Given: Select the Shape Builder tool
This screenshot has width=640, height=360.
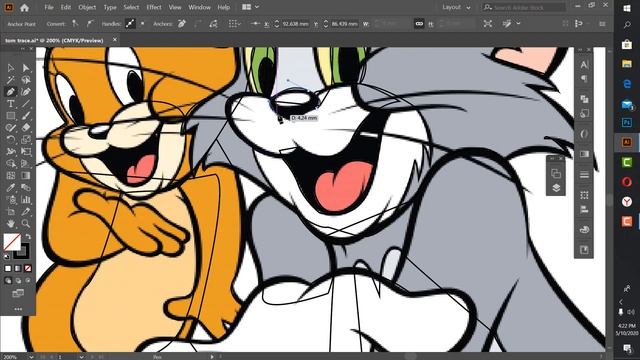Looking at the screenshot, I should pyautogui.click(x=11, y=163).
